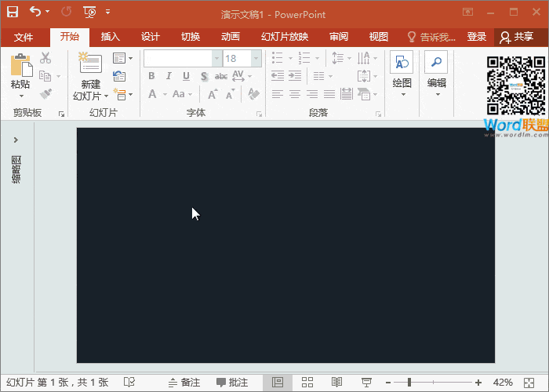Open Reading View from status bar
This screenshot has height=392, width=549.
tap(336, 382)
